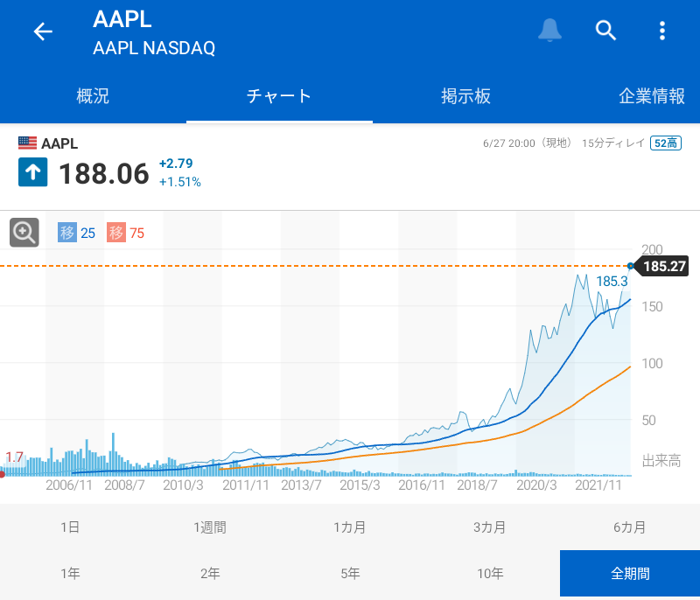This screenshot has width=700, height=600.
Task: Tap the +1.51% change percentage
Action: (180, 182)
